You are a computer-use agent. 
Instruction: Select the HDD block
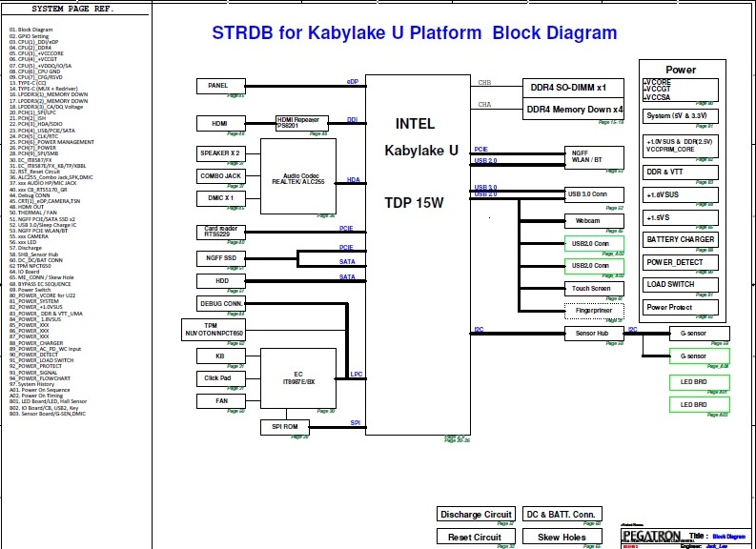pos(221,281)
